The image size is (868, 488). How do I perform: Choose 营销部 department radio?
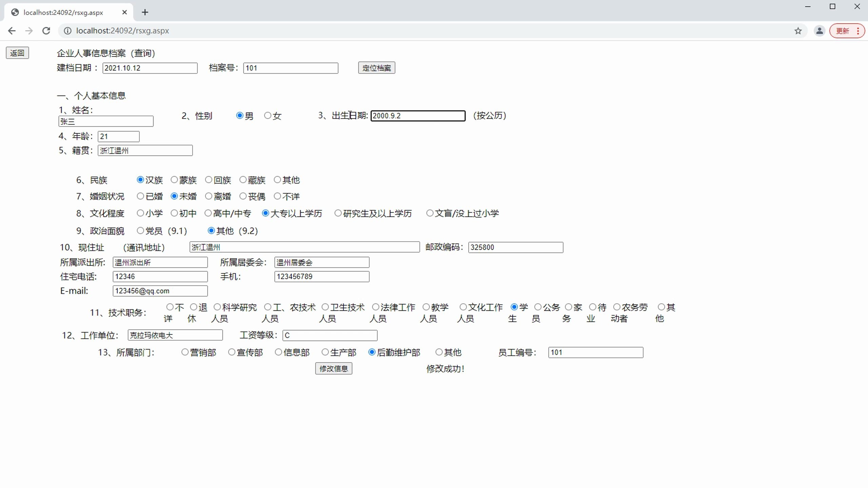pos(185,352)
